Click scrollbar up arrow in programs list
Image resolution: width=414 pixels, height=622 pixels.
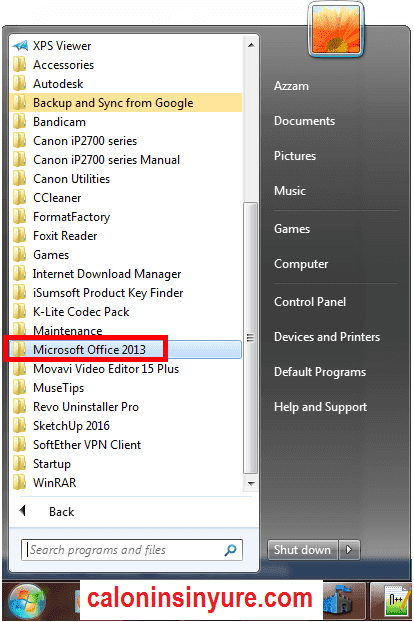point(251,45)
